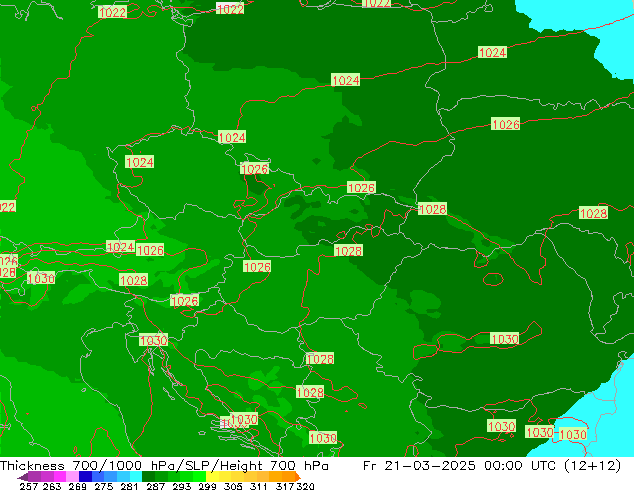Pick the dark navy blue legend swatch
The height and width of the screenshot is (490, 634).
(x=84, y=477)
